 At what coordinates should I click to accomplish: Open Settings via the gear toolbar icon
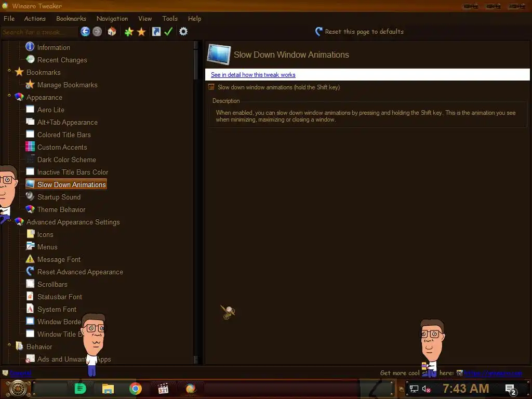point(183,32)
